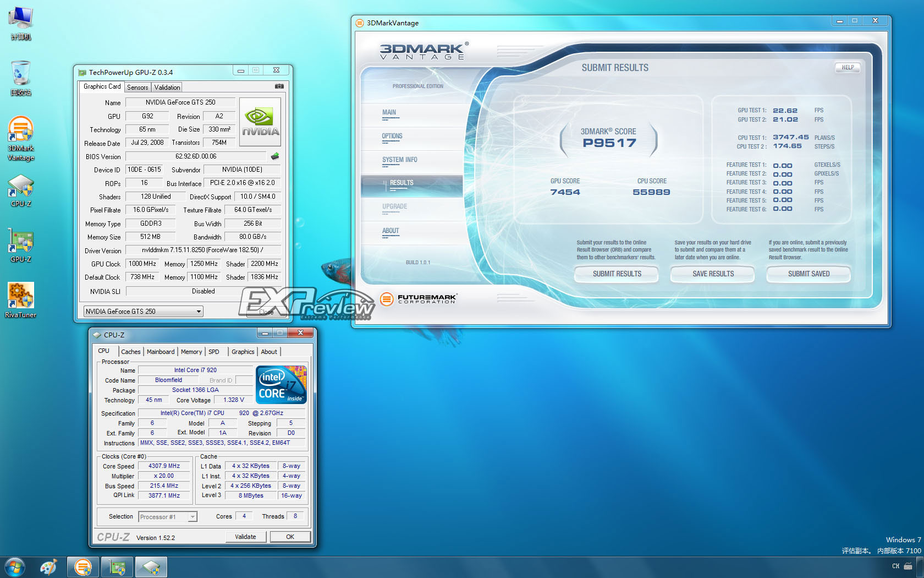This screenshot has height=578, width=924.
Task: Click OK in the CPU-Z window
Action: pyautogui.click(x=290, y=537)
